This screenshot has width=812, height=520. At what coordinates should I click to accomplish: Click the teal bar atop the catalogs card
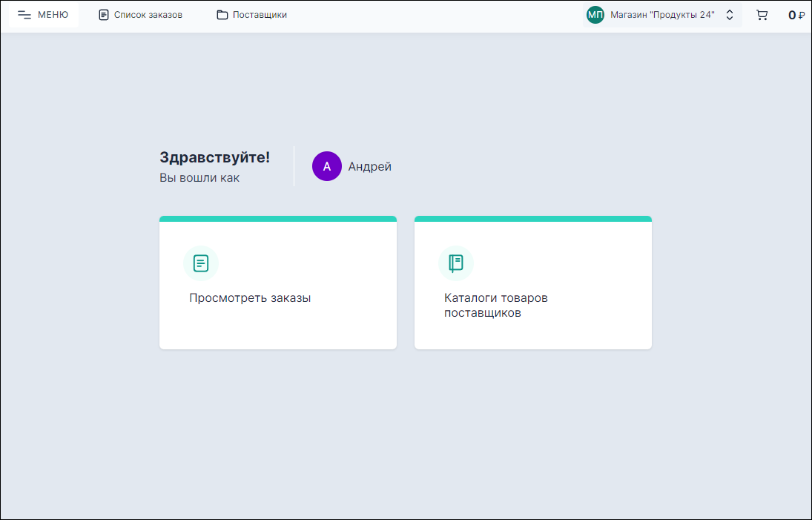[532, 219]
